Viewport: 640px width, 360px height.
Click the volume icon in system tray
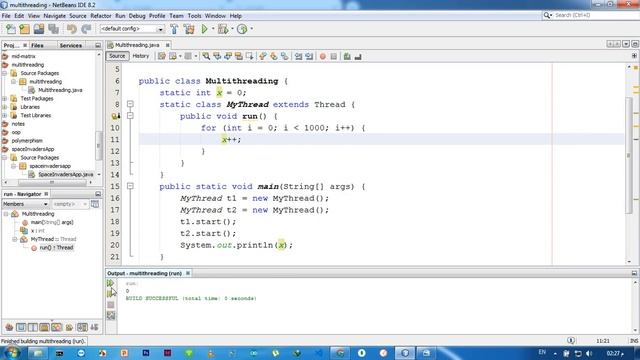tap(589, 353)
